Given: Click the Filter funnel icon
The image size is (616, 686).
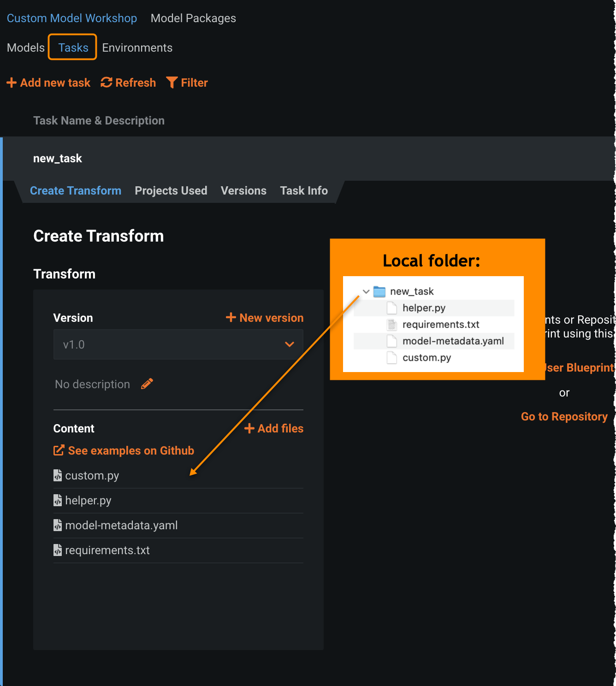Looking at the screenshot, I should tap(172, 83).
